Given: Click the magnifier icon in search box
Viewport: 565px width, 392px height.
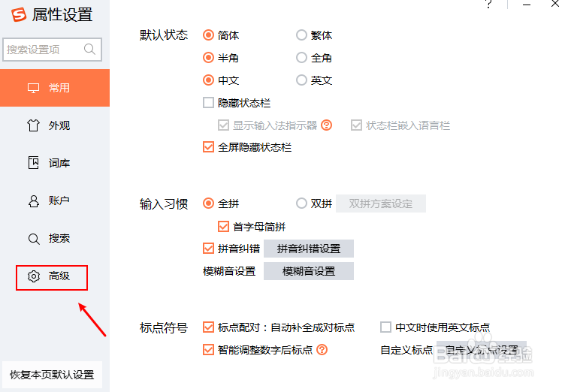Looking at the screenshot, I should coord(89,49).
